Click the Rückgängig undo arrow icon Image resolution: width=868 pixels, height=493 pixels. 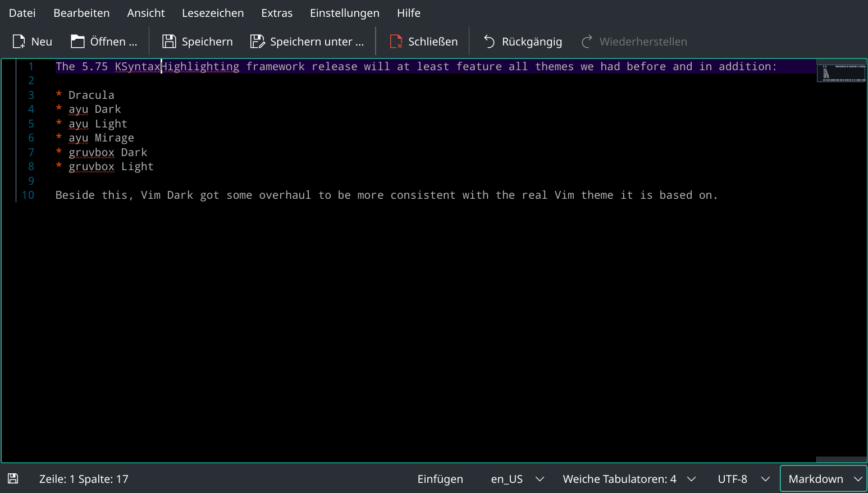point(489,42)
